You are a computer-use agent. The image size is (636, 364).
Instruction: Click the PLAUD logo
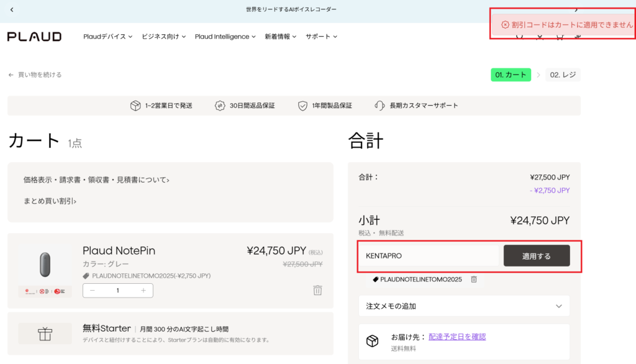point(35,37)
